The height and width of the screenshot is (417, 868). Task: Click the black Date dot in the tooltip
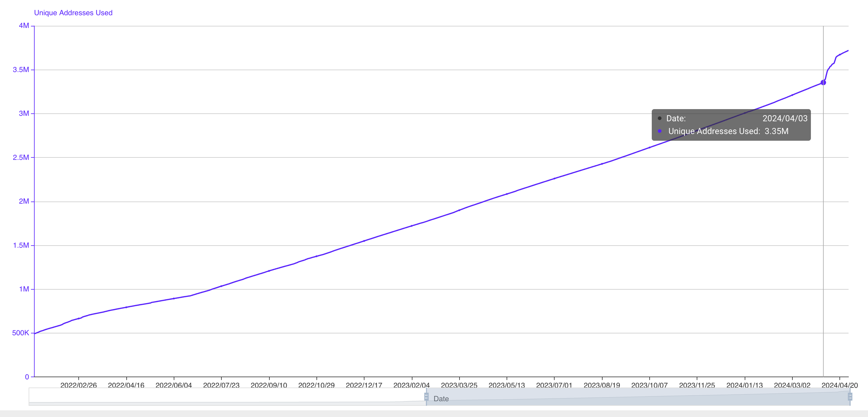[659, 118]
